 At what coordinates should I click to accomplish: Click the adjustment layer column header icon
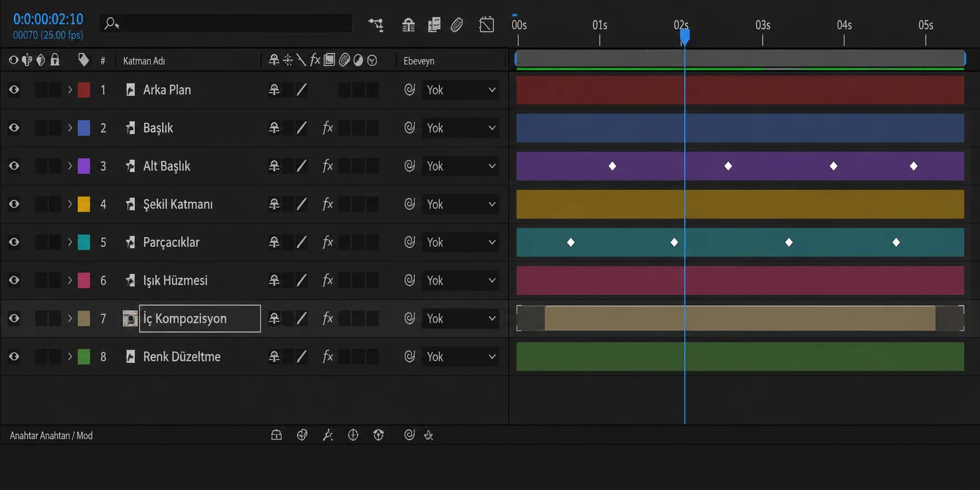pyautogui.click(x=358, y=60)
